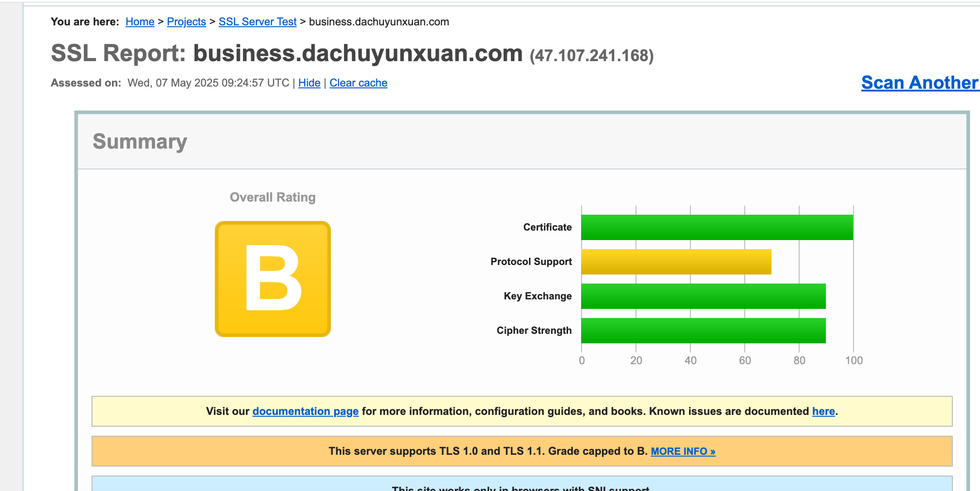This screenshot has height=491, width=980.
Task: Click the Protocol Support chart label
Action: coord(531,262)
